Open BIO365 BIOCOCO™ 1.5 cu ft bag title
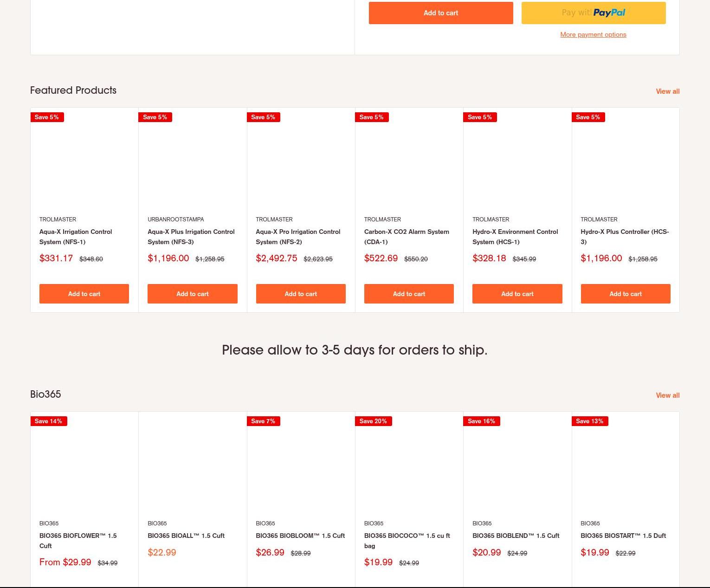This screenshot has width=710, height=588. 407,541
